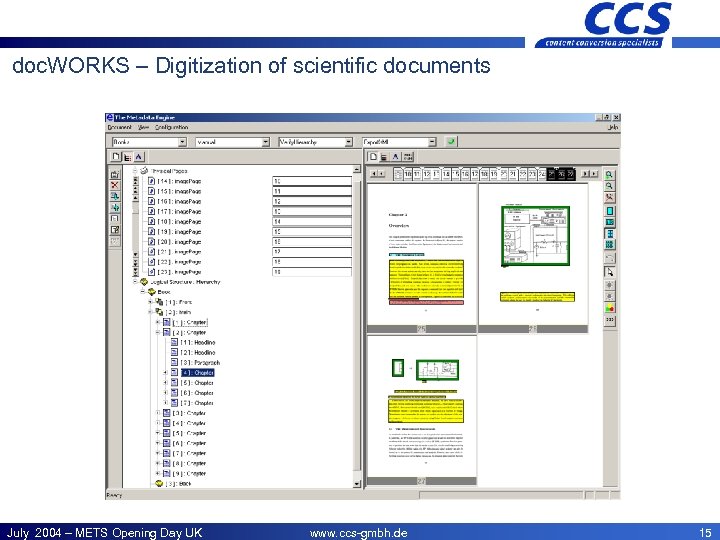Collapse the Logical Structure Hierarchy node
This screenshot has height=540, width=720.
point(135,281)
